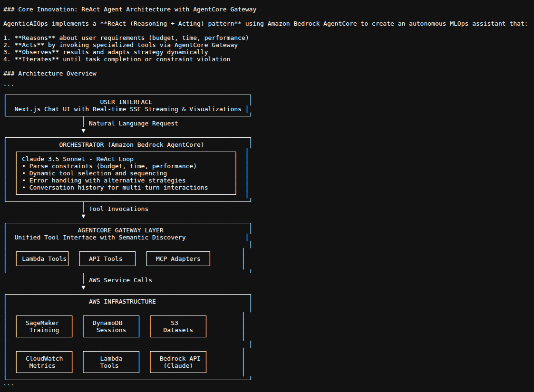Click the 'Tool Invocations' arrow label

tap(118, 209)
